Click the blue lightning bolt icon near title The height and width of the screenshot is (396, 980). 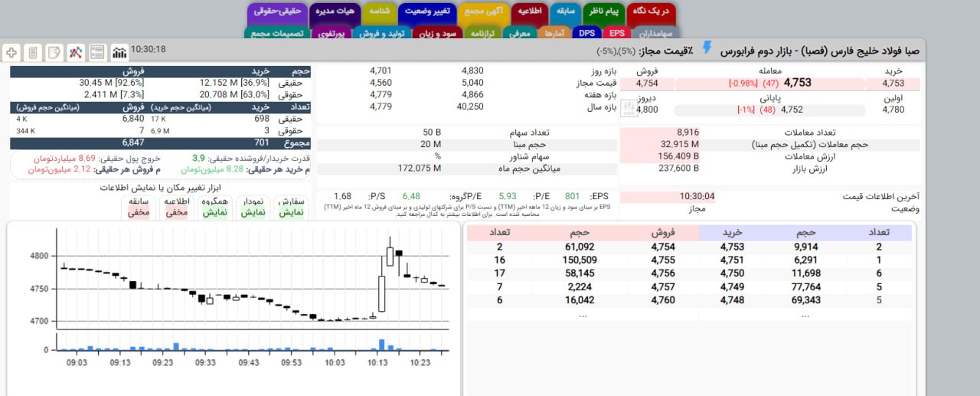pyautogui.click(x=707, y=48)
